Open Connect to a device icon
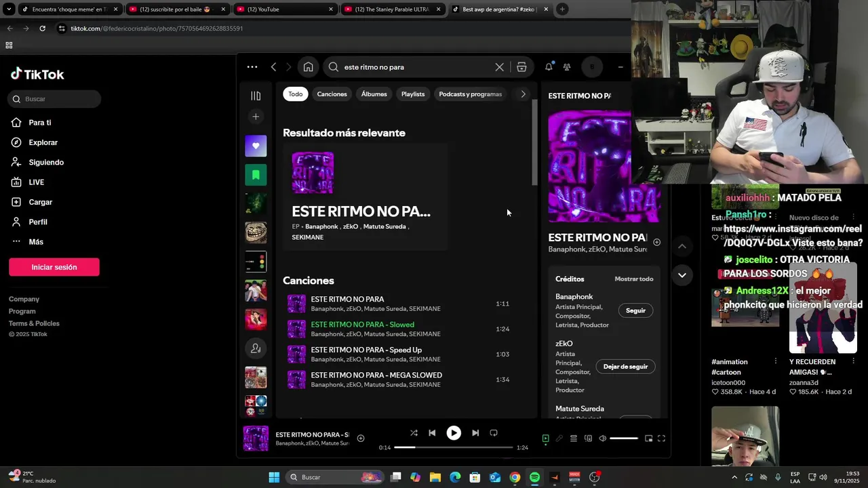Screen dimensions: 868x488 click(x=588, y=439)
